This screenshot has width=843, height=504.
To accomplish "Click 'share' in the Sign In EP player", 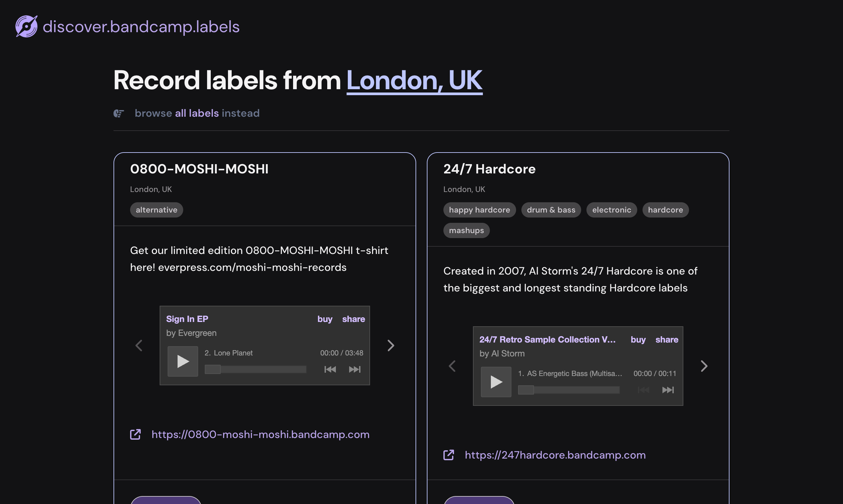I will click(353, 319).
